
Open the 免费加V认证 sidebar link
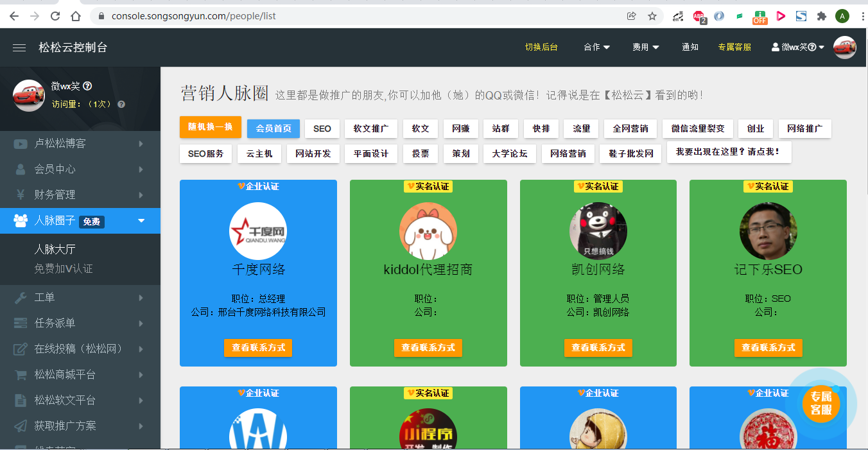point(64,269)
